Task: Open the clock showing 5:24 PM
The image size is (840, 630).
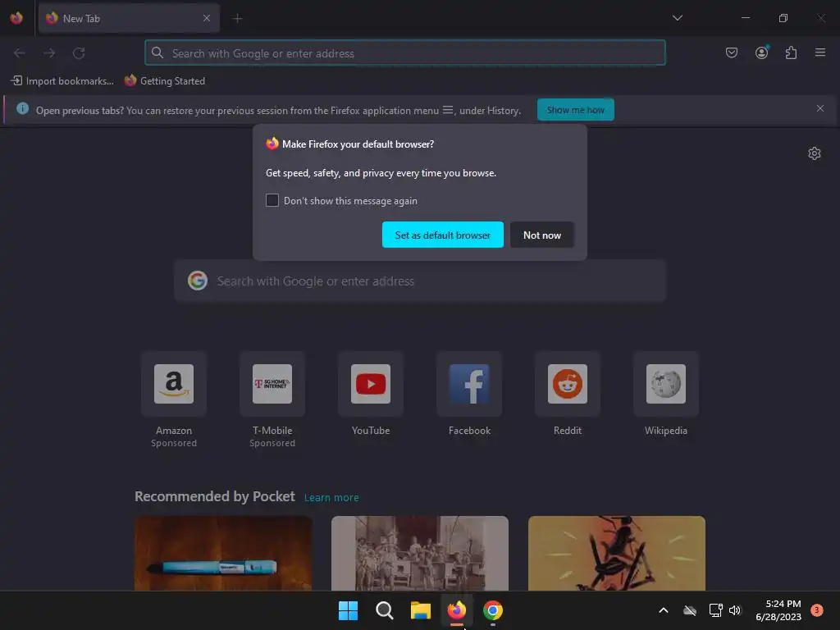Action: (778, 610)
